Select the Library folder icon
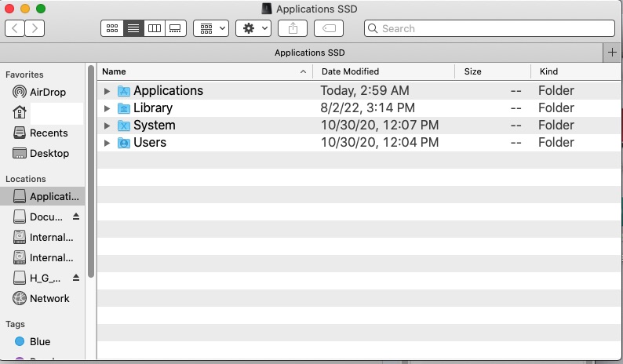623x364 pixels. pyautogui.click(x=124, y=108)
